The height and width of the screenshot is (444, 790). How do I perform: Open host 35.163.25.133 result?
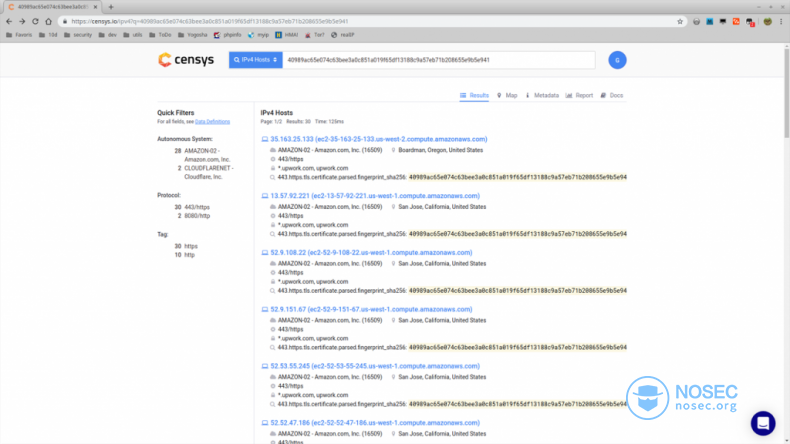(x=378, y=139)
